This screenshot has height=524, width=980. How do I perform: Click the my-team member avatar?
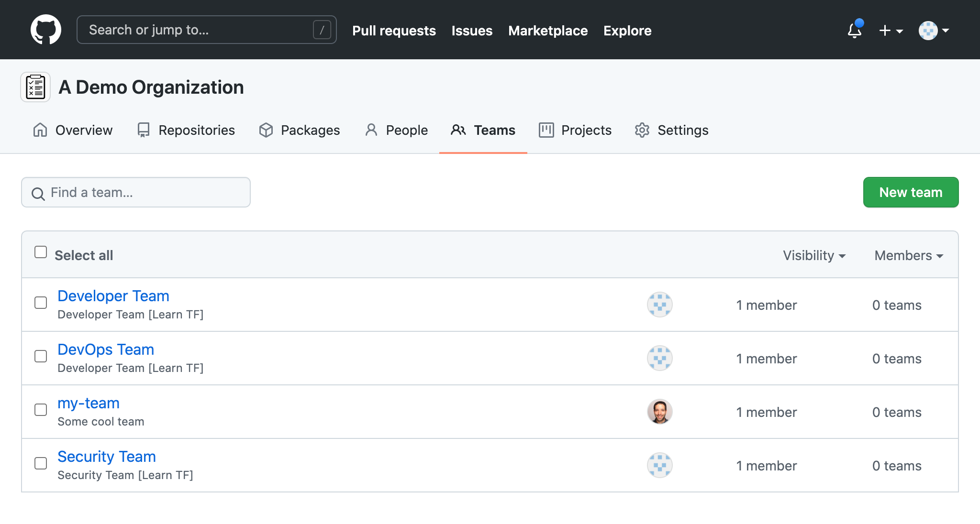tap(660, 411)
